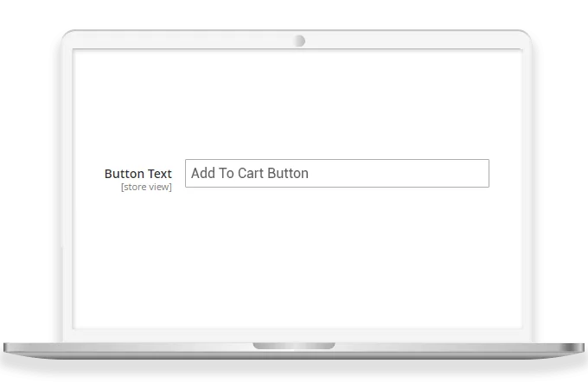Click blank screen area above the field
The width and height of the screenshot is (588, 389).
click(297, 103)
